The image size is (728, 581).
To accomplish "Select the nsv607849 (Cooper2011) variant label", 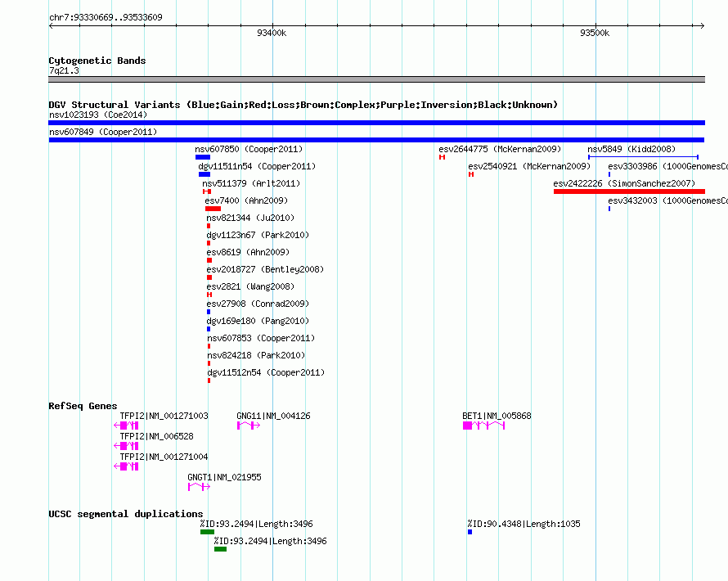I will pyautogui.click(x=103, y=132).
